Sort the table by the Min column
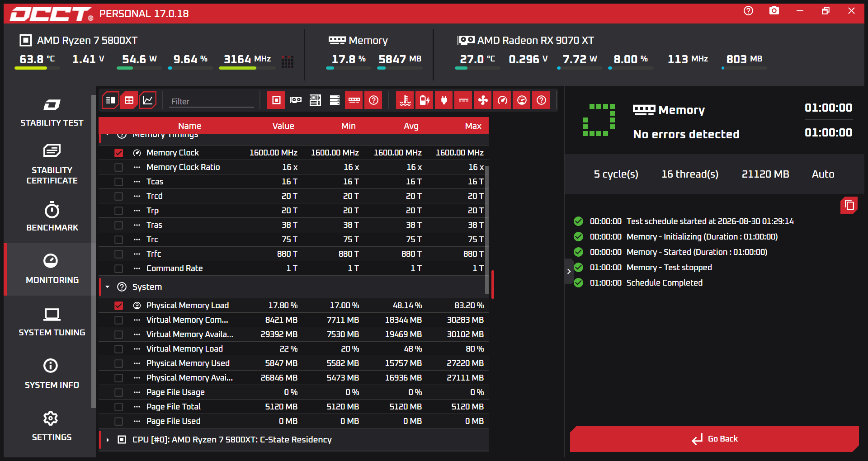 pyautogui.click(x=348, y=126)
